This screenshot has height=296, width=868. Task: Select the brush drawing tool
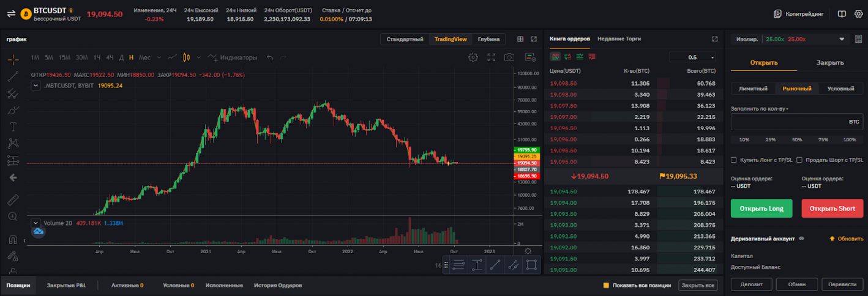13,111
